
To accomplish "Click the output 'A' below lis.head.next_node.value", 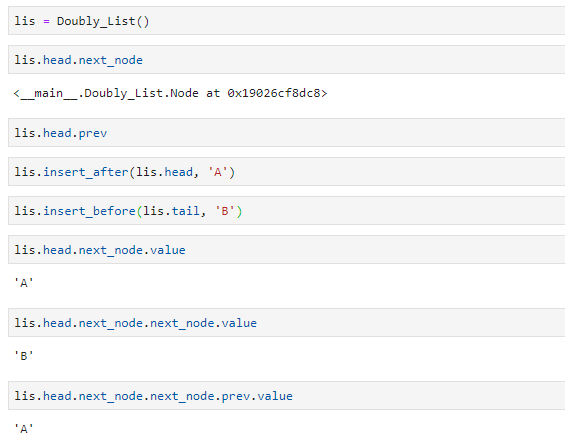I will point(24,283).
